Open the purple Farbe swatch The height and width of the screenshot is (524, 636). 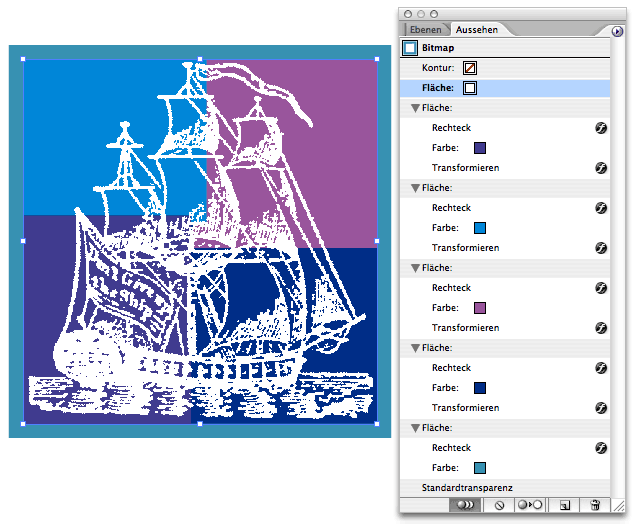coord(480,308)
